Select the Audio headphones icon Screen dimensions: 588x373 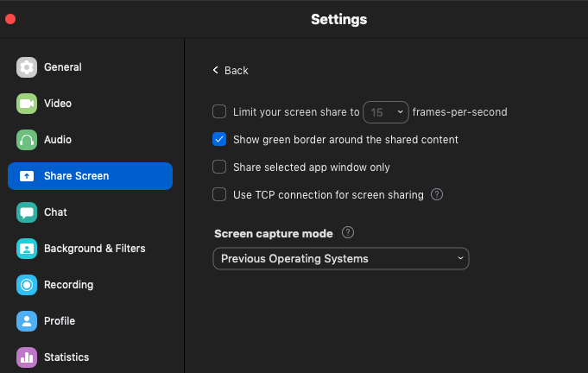tap(27, 140)
